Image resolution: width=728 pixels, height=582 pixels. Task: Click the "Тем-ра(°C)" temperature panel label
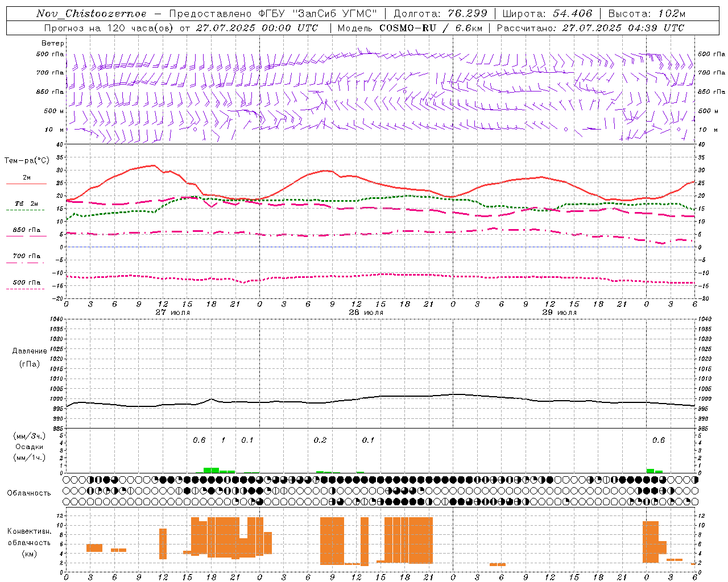click(27, 161)
